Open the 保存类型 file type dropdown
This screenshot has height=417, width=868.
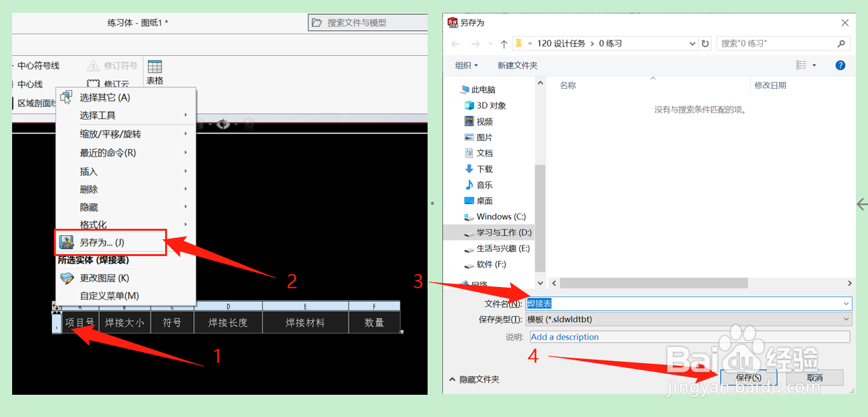[846, 319]
